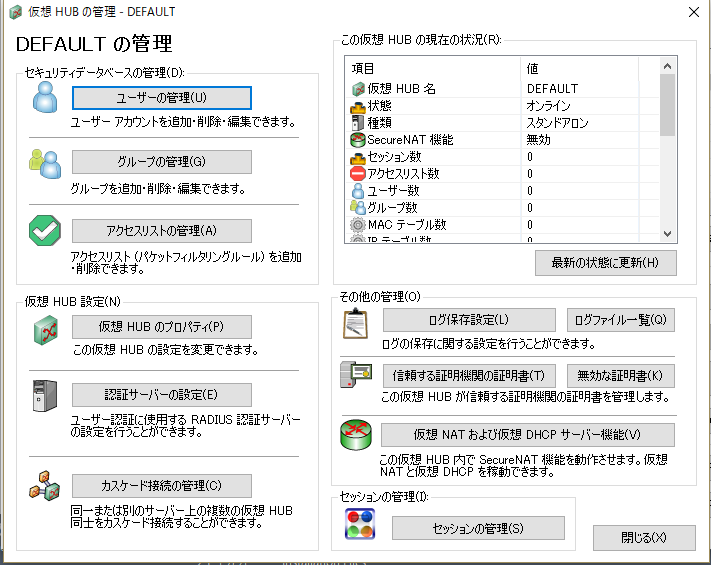
Task: Open 無効な証明書(K) button
Action: [x=620, y=376]
